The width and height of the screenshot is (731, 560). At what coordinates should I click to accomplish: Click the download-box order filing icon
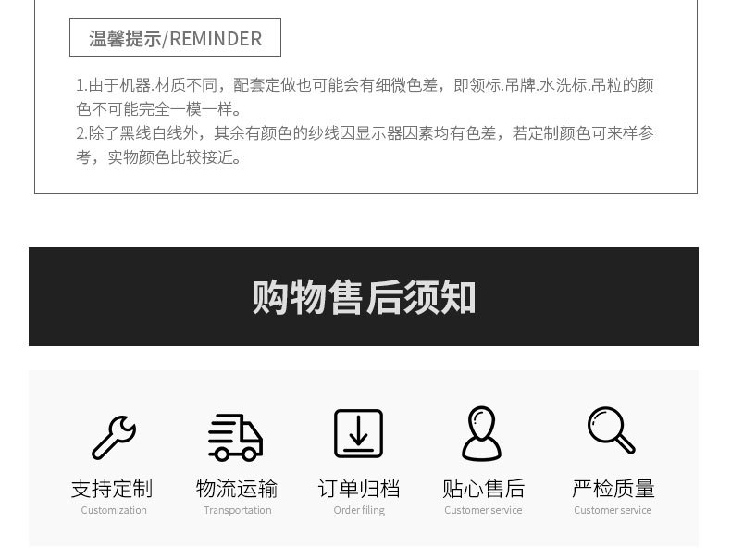point(358,433)
